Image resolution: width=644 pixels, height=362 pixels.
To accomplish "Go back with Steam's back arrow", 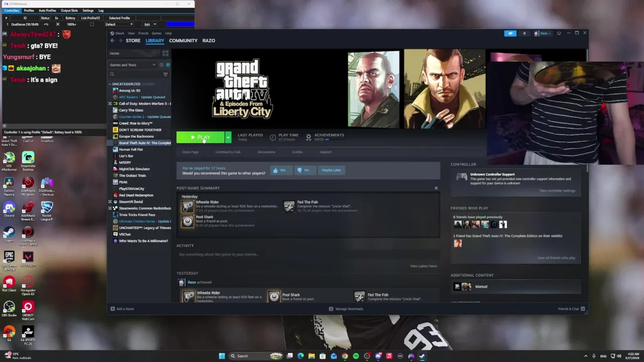I will (x=112, y=41).
